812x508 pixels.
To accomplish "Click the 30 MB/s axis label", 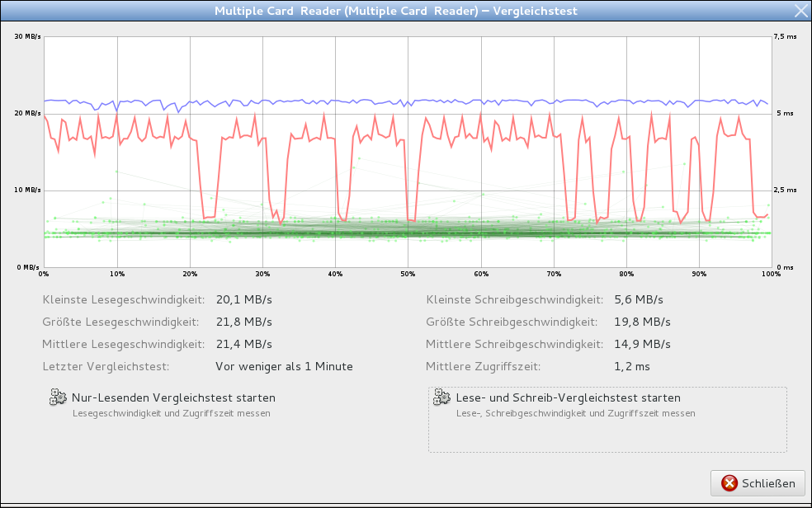I will 27,37.
